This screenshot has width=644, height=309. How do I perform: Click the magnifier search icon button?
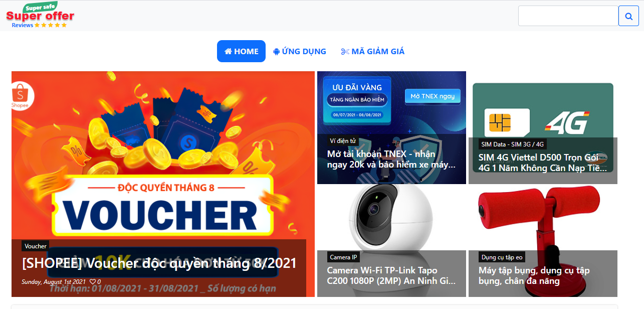pos(628,16)
